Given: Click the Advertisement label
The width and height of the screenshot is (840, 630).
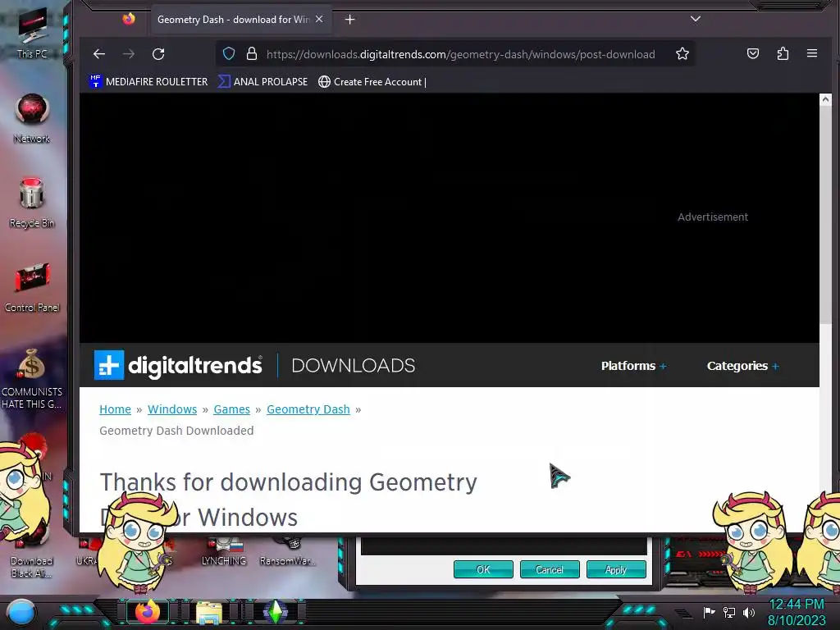Looking at the screenshot, I should click(713, 217).
